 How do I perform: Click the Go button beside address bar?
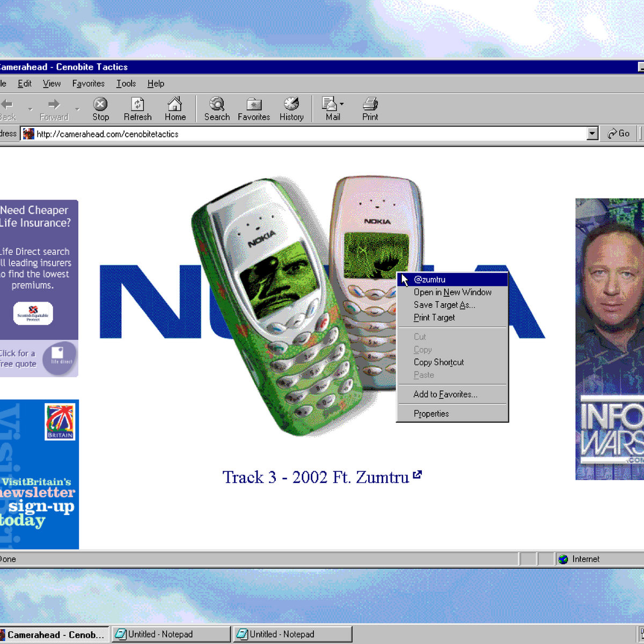pos(619,134)
